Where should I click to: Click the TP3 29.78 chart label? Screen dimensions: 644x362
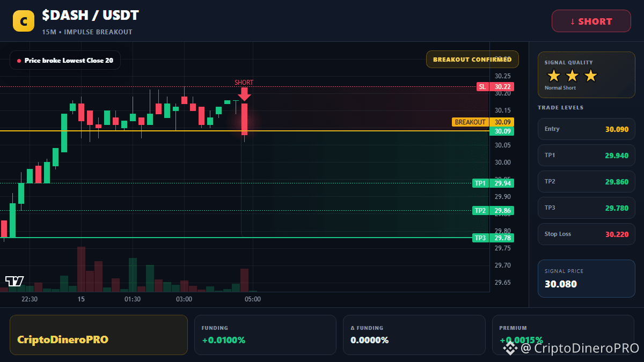click(493, 238)
